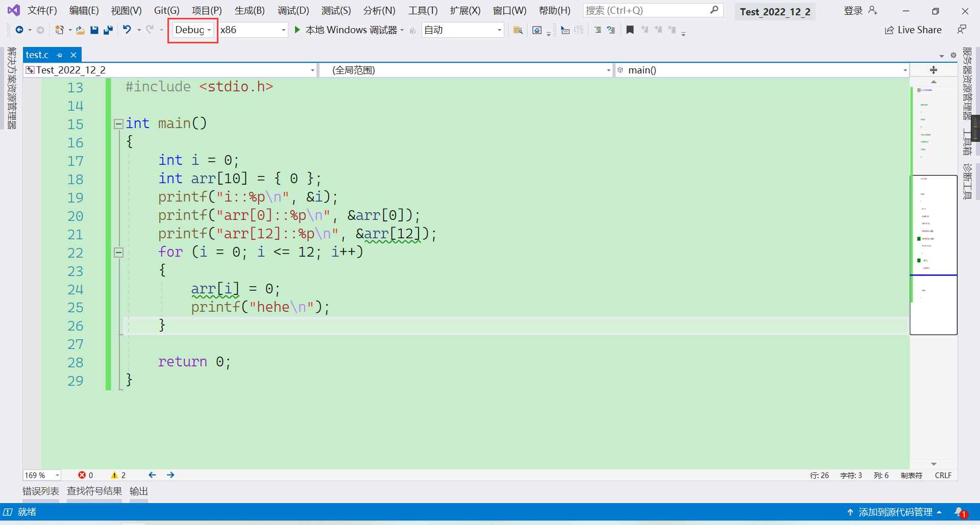Click the Live Share button

(x=913, y=30)
